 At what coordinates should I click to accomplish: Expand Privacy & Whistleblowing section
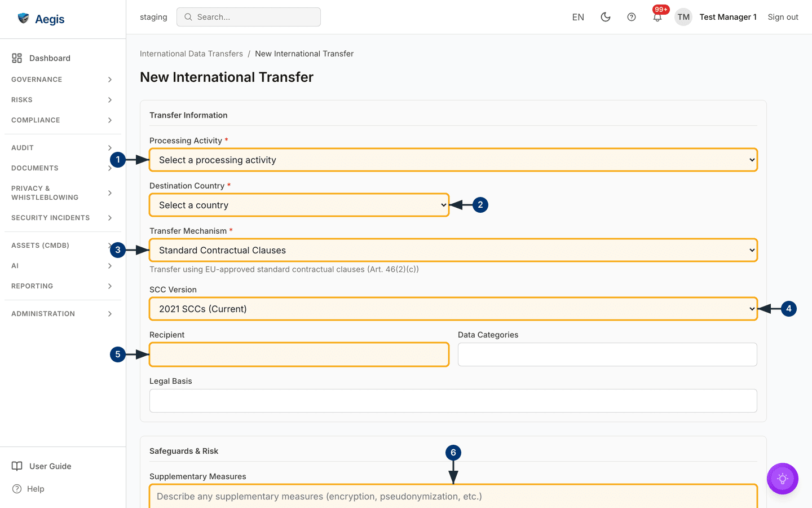62,193
